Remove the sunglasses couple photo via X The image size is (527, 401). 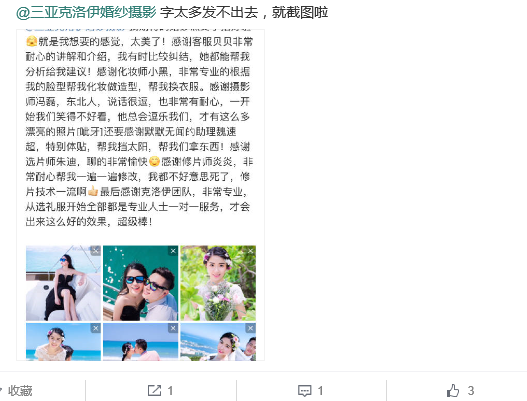pos(173,251)
